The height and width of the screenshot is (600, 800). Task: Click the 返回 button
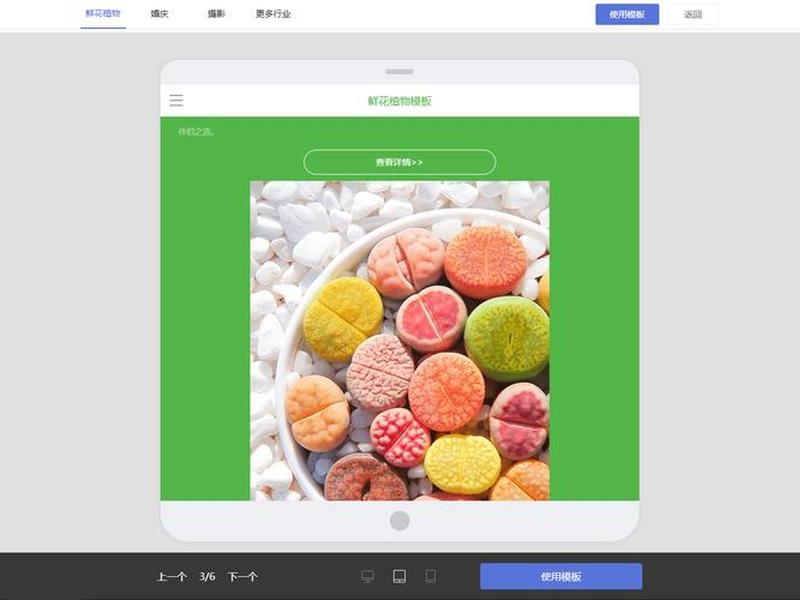[693, 14]
